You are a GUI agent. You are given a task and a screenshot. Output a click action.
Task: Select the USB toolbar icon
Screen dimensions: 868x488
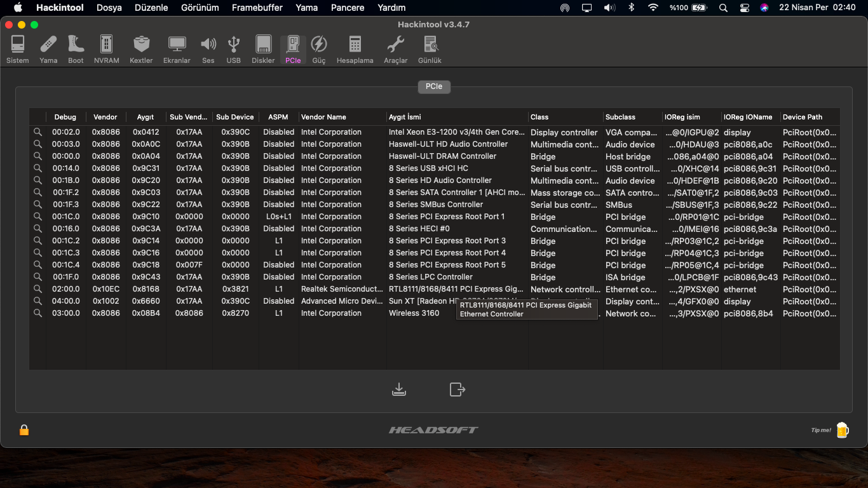(233, 50)
